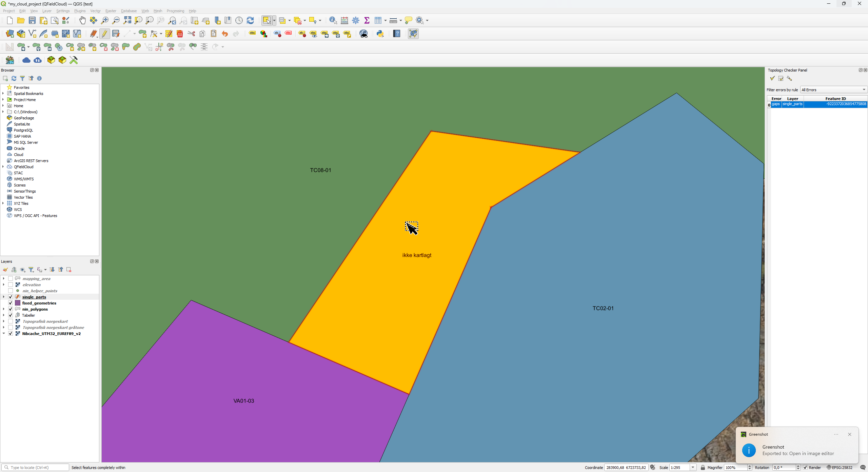Click the Refresh map icon

pos(250,20)
